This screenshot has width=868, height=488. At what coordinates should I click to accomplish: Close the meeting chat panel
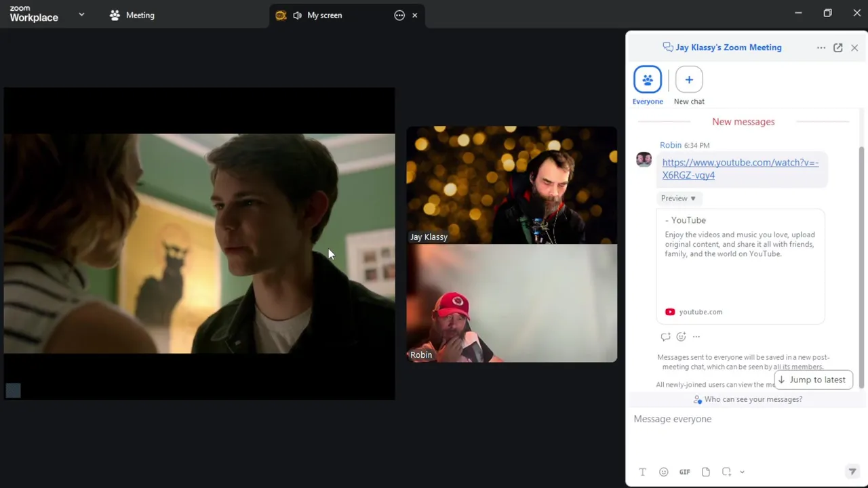[x=854, y=47]
